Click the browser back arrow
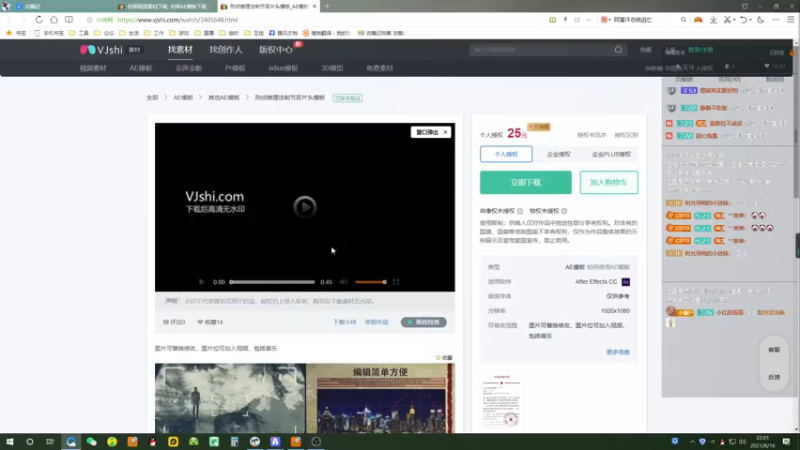 click(9, 20)
